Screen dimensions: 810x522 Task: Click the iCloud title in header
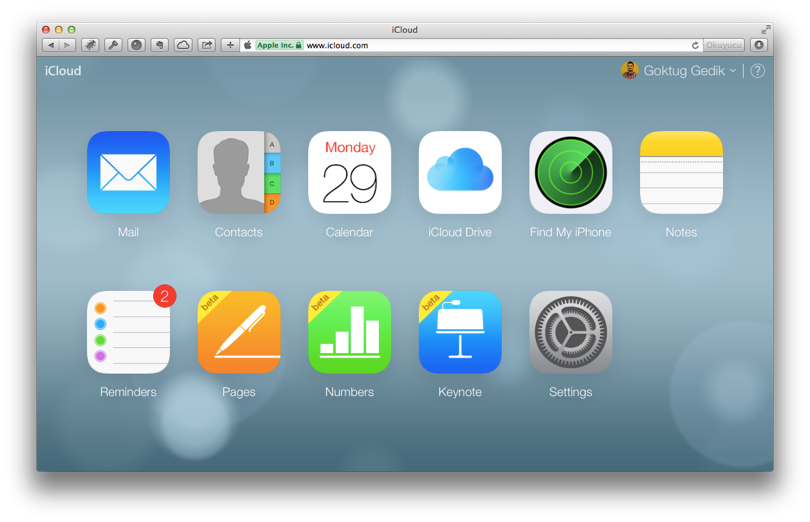(63, 71)
